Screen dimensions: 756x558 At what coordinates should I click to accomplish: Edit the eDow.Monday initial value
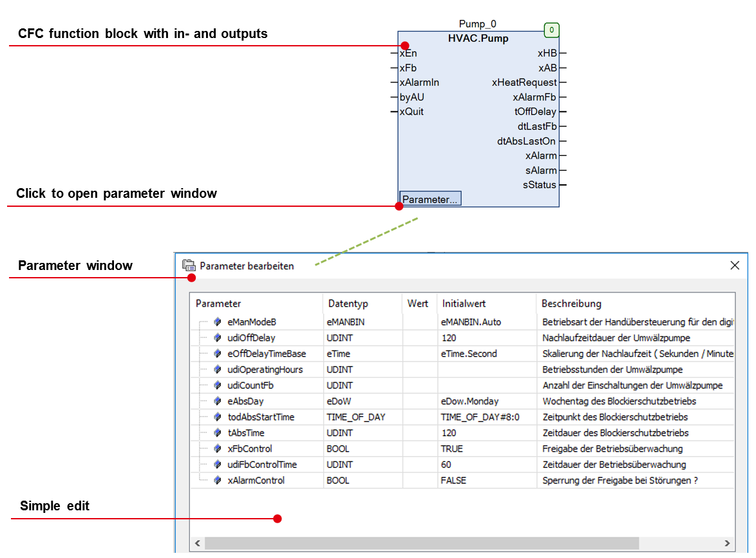coord(469,401)
